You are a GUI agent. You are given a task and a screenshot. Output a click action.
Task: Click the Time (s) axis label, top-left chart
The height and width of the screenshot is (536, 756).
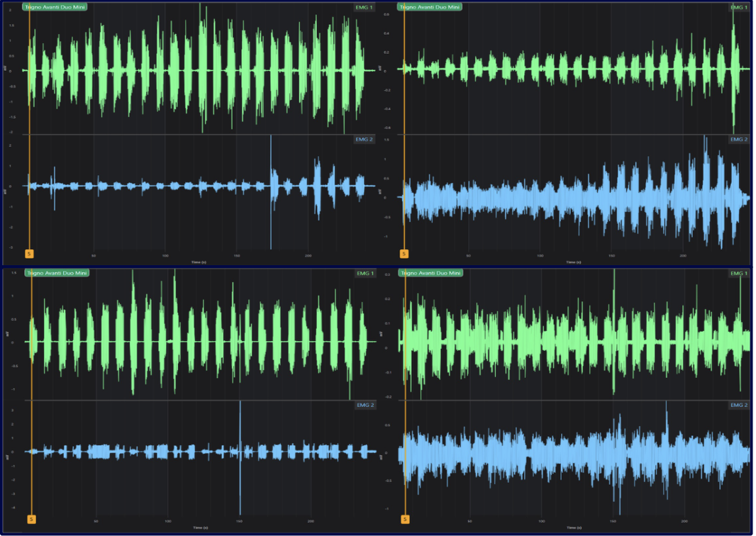(x=199, y=262)
